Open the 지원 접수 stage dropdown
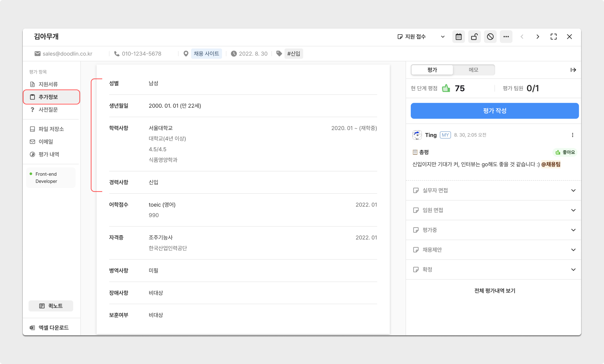 tap(421, 37)
